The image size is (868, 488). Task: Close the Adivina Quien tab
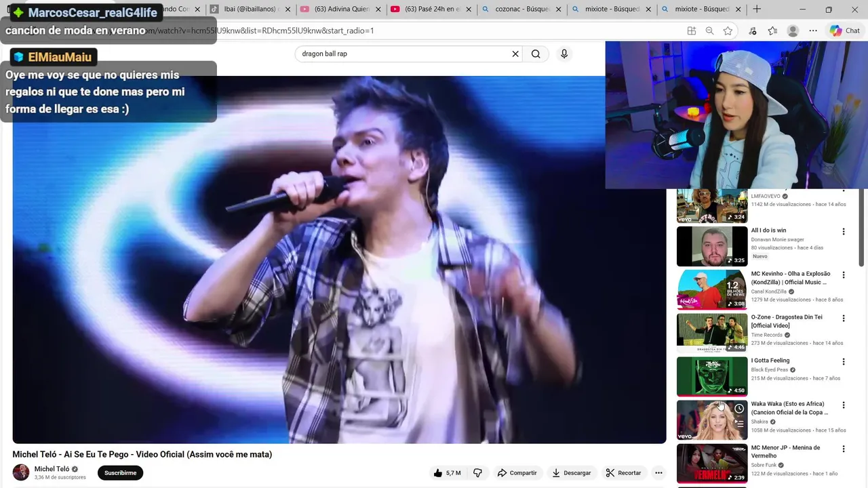click(x=377, y=9)
